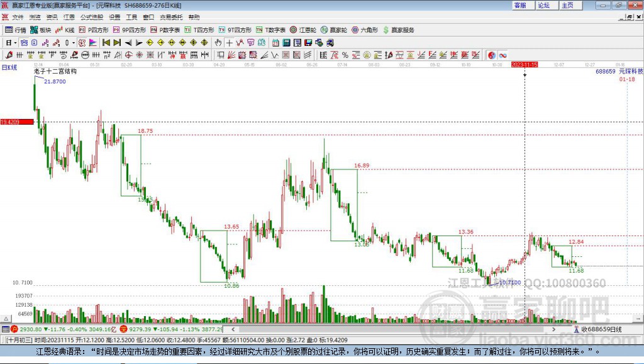Open the 文件 menu
The width and height of the screenshot is (644, 364).
18,17
